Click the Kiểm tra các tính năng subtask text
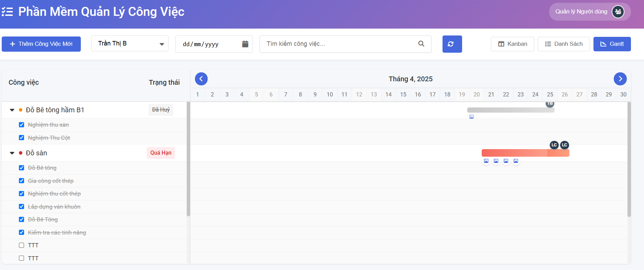 tap(57, 232)
